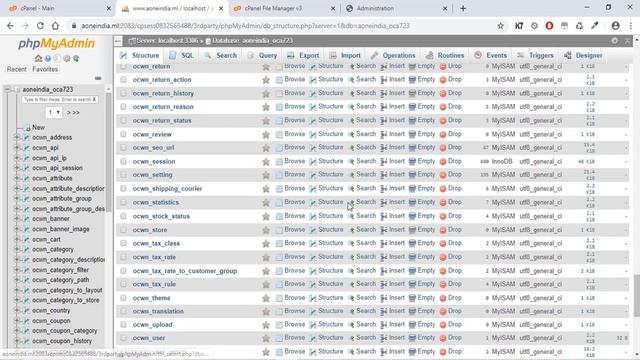
Task: Star the ocwn_setting table
Action: (266, 175)
